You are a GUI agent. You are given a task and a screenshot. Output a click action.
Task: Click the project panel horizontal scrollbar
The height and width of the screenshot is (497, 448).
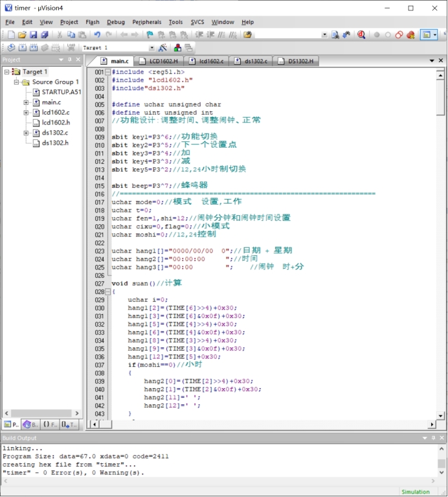pyautogui.click(x=41, y=413)
